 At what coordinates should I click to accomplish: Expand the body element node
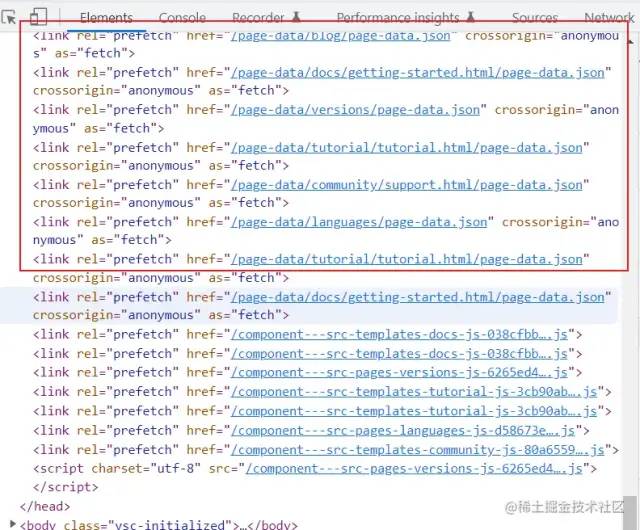pos(13,524)
